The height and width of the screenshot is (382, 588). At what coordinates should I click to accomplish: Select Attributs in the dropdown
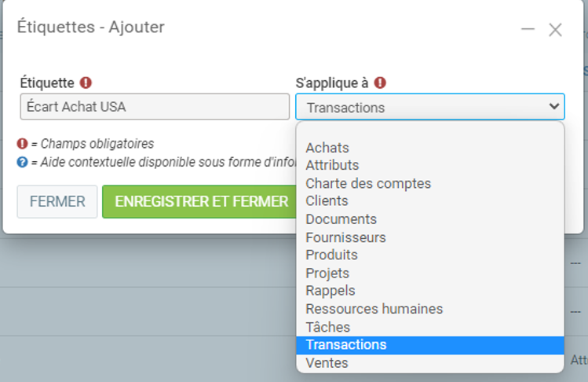(332, 165)
